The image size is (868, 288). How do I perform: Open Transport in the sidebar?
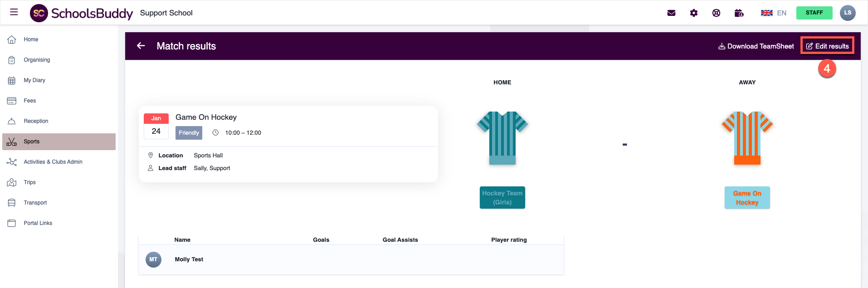pos(35,203)
